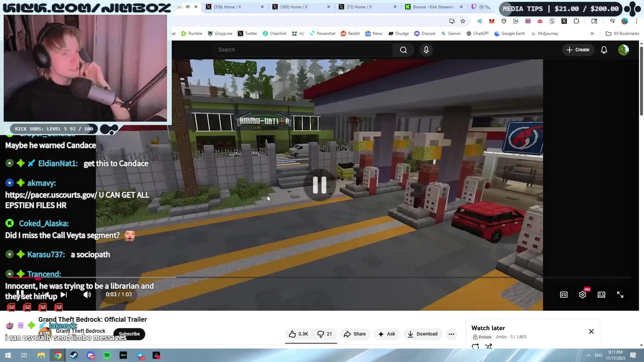The height and width of the screenshot is (362, 644).
Task: Open the Extensions puzzle icon
Action: [576, 21]
